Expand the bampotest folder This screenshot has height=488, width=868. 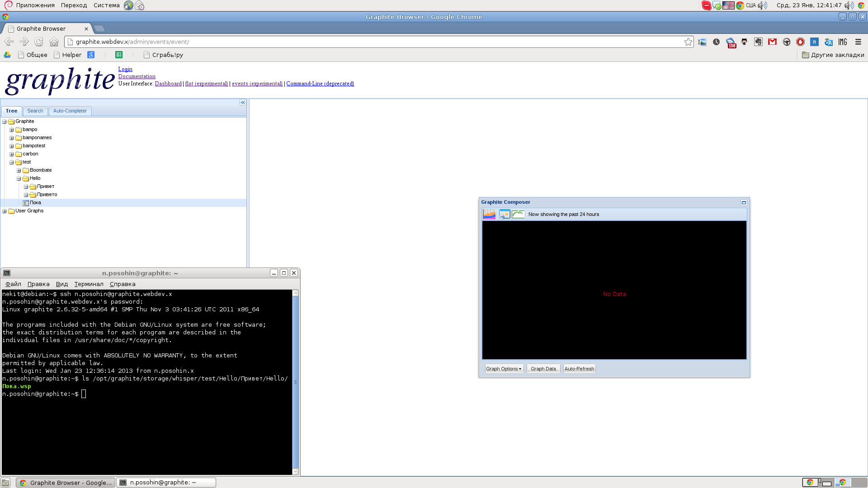point(12,146)
